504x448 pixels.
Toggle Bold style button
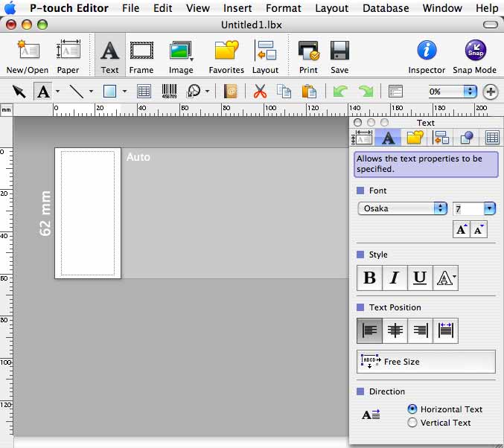pyautogui.click(x=370, y=278)
